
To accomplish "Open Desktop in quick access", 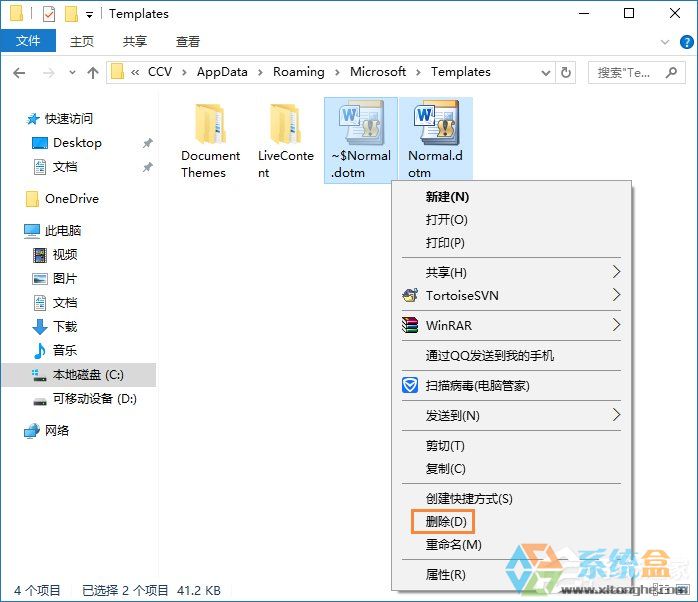I will click(x=67, y=143).
